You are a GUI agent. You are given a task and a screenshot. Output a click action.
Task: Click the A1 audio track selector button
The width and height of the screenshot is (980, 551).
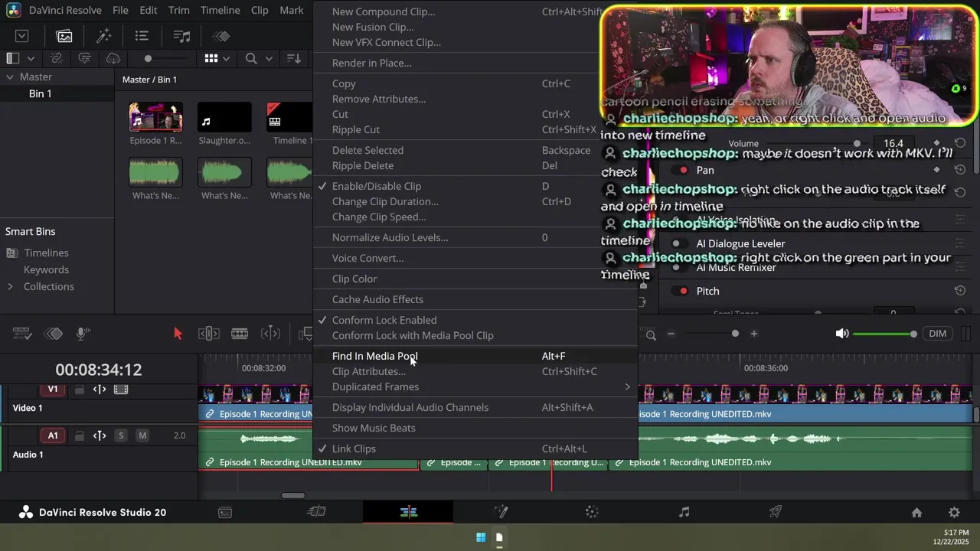pyautogui.click(x=53, y=435)
